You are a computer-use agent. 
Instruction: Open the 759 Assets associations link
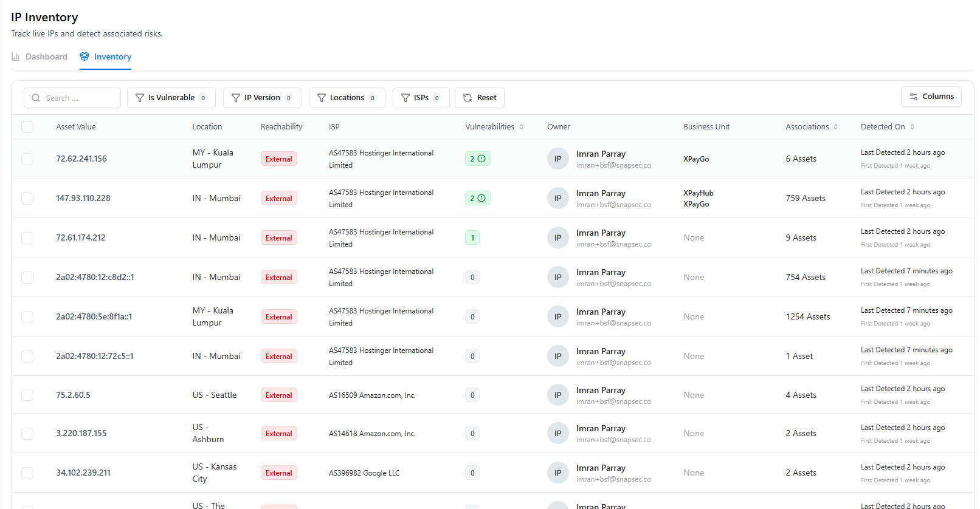click(806, 198)
